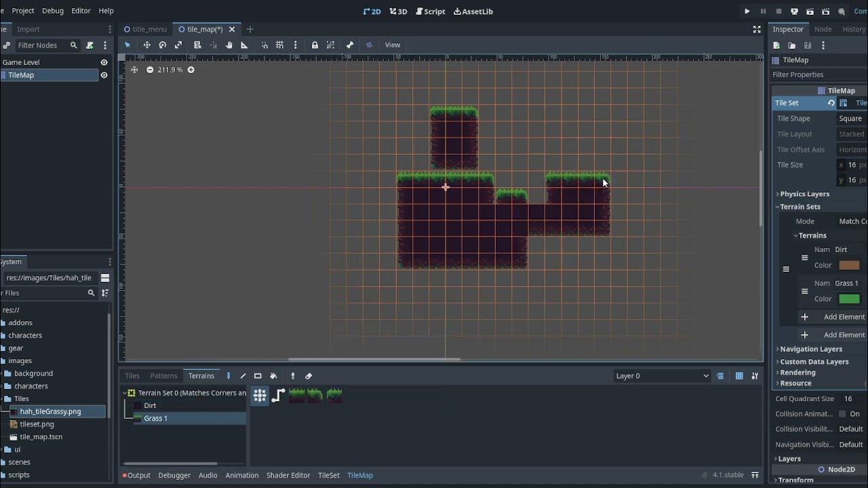Open the Help menu
The width and height of the screenshot is (868, 488).
[106, 11]
